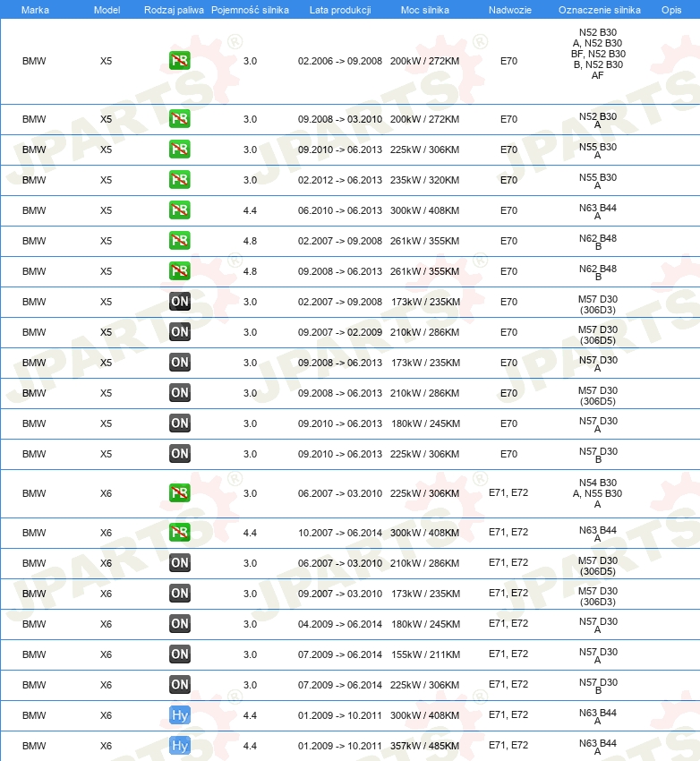Screen dimensions: 700x761
Task: Click the ON icon in the X5 N57 D30 B row
Action: [x=180, y=454]
